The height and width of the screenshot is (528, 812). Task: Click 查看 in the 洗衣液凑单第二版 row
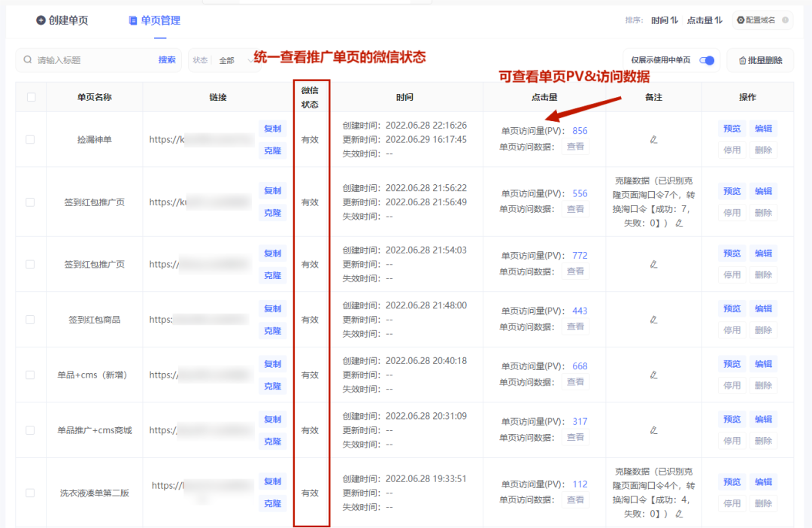tap(575, 500)
